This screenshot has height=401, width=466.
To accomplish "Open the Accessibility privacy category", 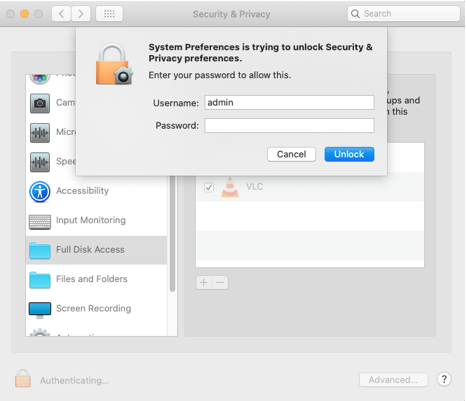I will point(82,191).
